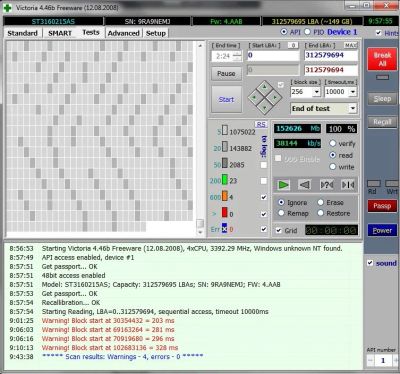
Task: Click the 50 ms block indicator
Action: (225, 163)
